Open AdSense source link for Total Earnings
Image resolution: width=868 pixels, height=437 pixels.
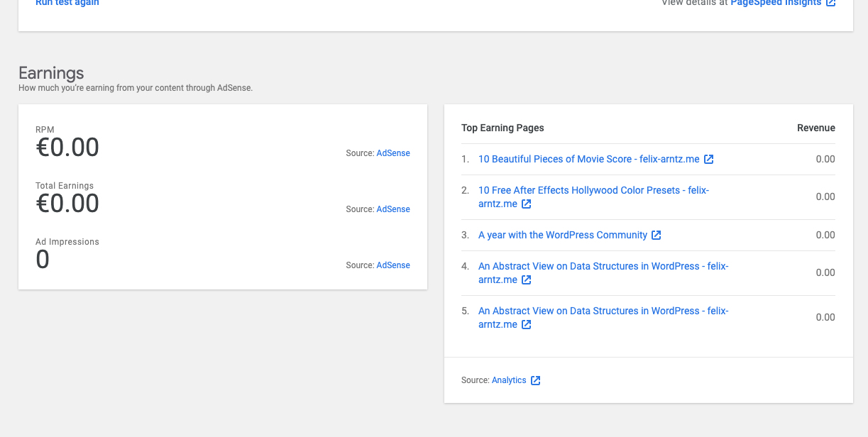393,209
